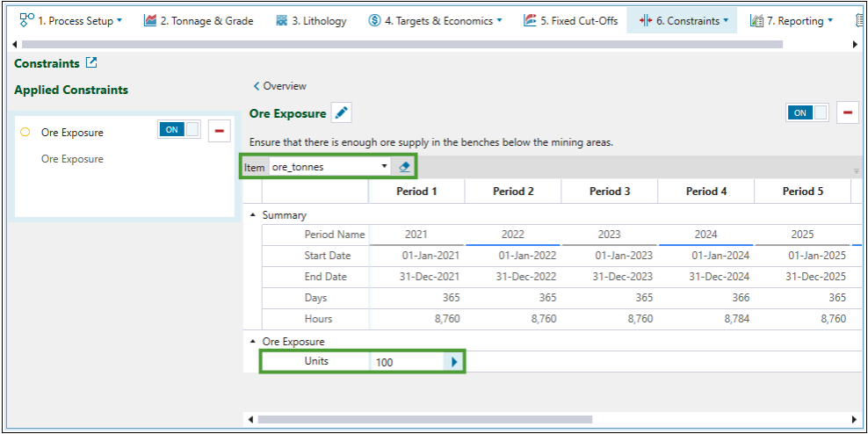This screenshot has height=434, width=868.
Task: Expand the Constraints tab dropdown arrow
Action: 725,21
